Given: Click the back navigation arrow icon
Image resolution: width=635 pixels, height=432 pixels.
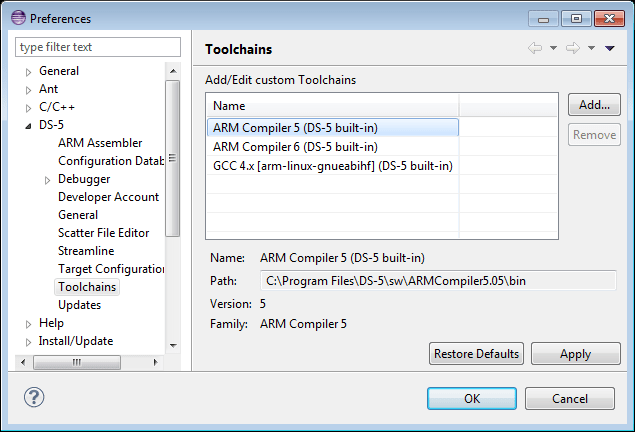Looking at the screenshot, I should point(535,48).
